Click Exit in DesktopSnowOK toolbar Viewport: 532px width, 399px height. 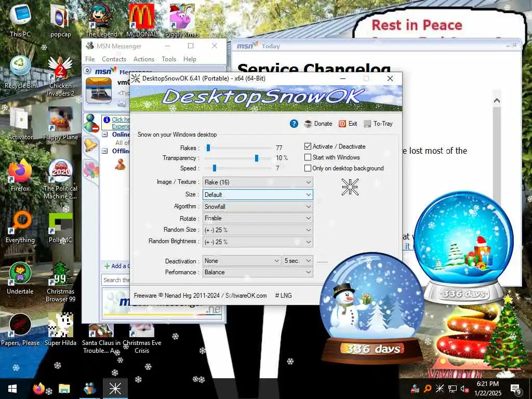pos(348,124)
